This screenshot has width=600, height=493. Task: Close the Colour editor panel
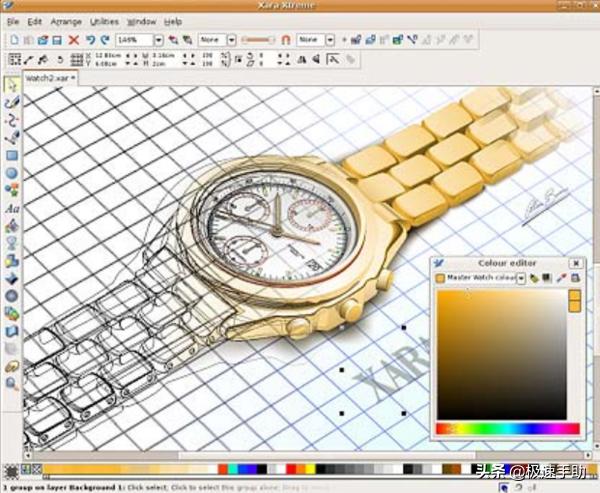click(x=576, y=263)
